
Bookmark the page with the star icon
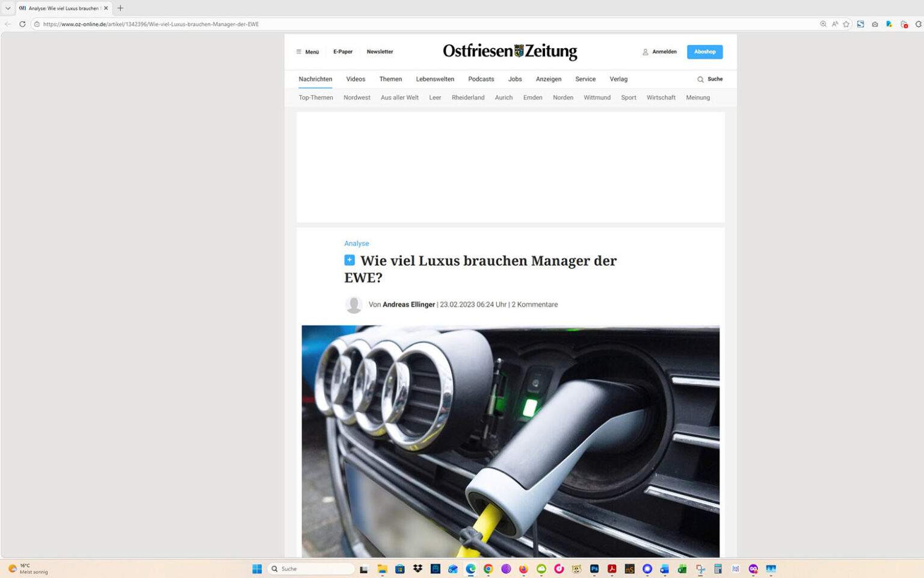846,24
